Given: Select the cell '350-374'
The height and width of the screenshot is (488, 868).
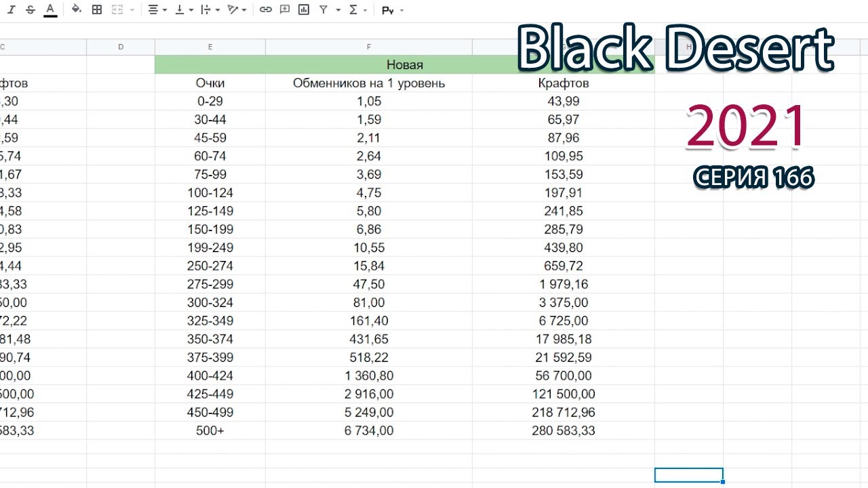Looking at the screenshot, I should [x=210, y=339].
